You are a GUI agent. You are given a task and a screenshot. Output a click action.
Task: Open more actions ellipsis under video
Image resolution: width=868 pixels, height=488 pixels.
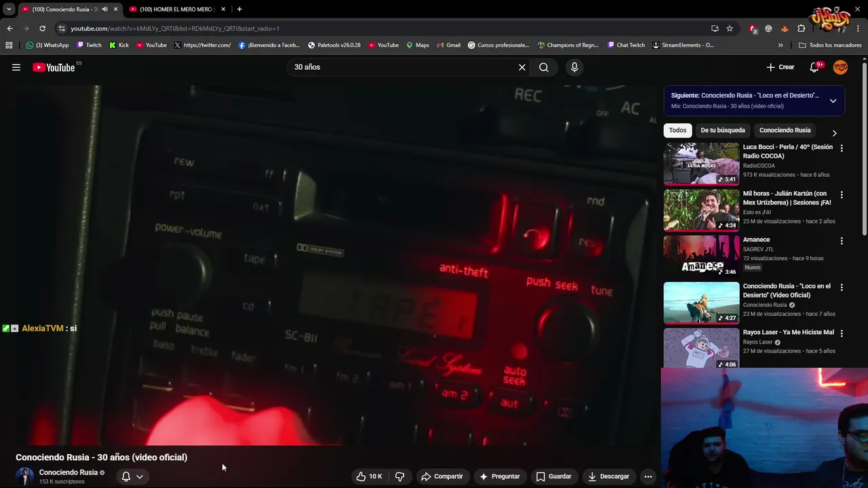(648, 476)
